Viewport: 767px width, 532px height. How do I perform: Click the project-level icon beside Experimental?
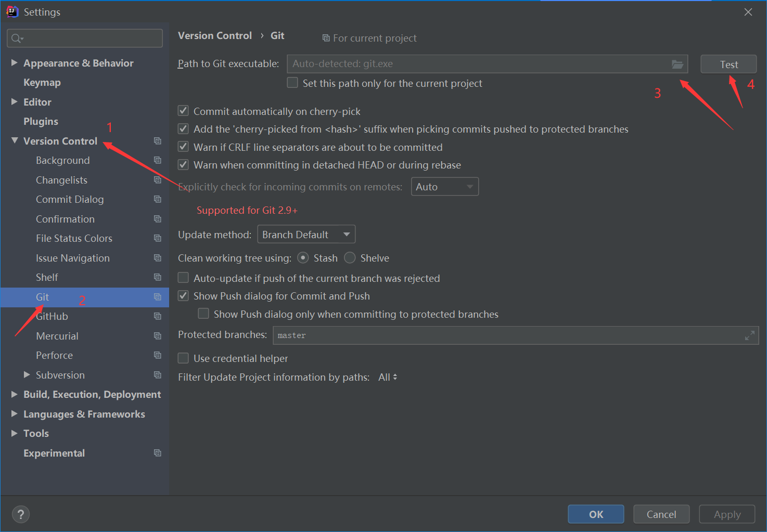(x=158, y=453)
